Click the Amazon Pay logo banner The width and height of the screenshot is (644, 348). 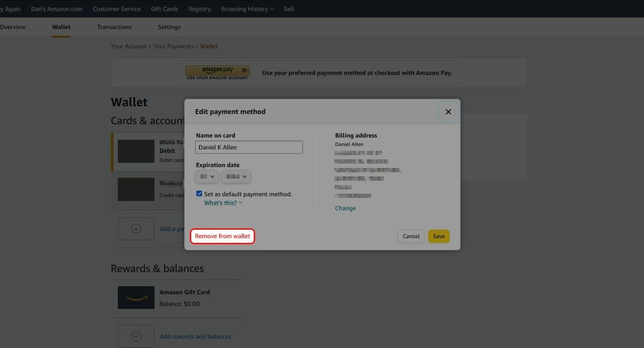pos(217,72)
